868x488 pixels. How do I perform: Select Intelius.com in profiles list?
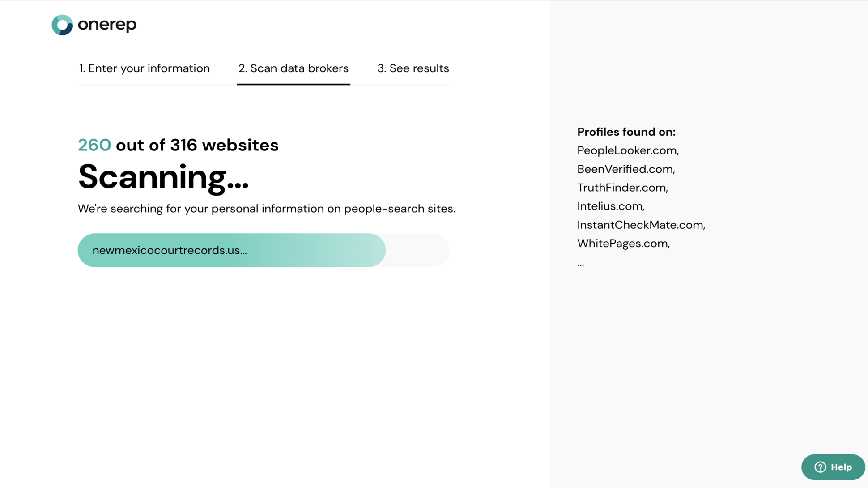(x=611, y=206)
